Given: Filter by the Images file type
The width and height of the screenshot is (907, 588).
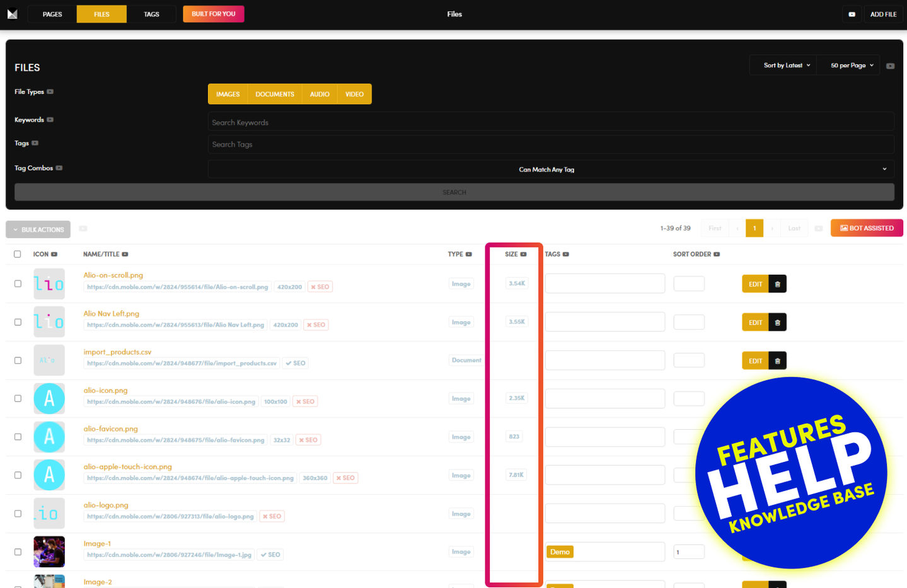Looking at the screenshot, I should [228, 94].
